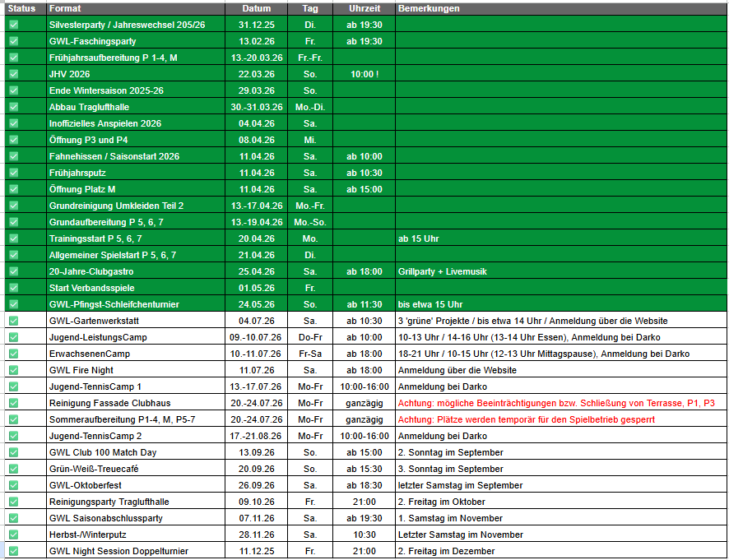Select the Uhrzeit column header
Image resolution: width=729 pixels, height=560 pixels.
coord(364,8)
